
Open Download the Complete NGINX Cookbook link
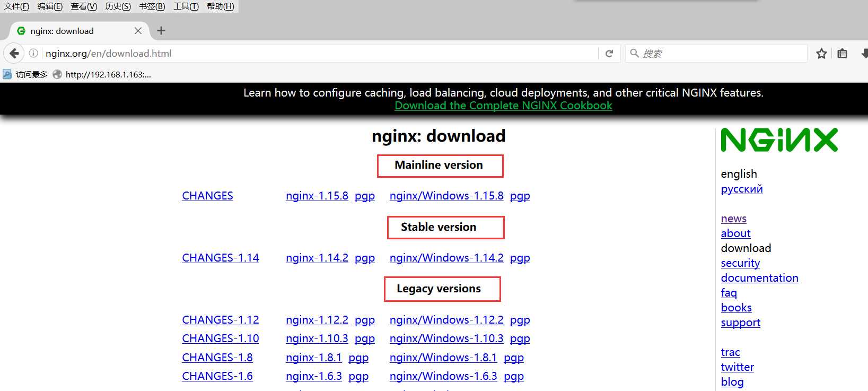point(503,105)
